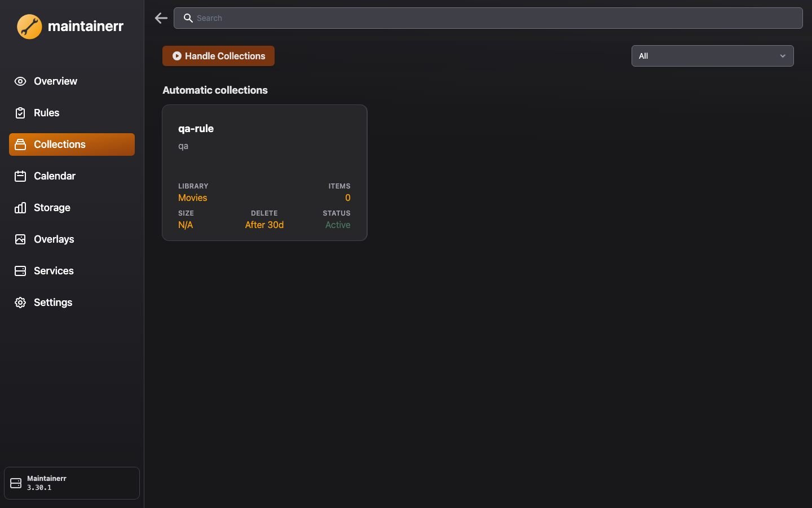Go to the Overview page
812x508 pixels.
tap(72, 81)
